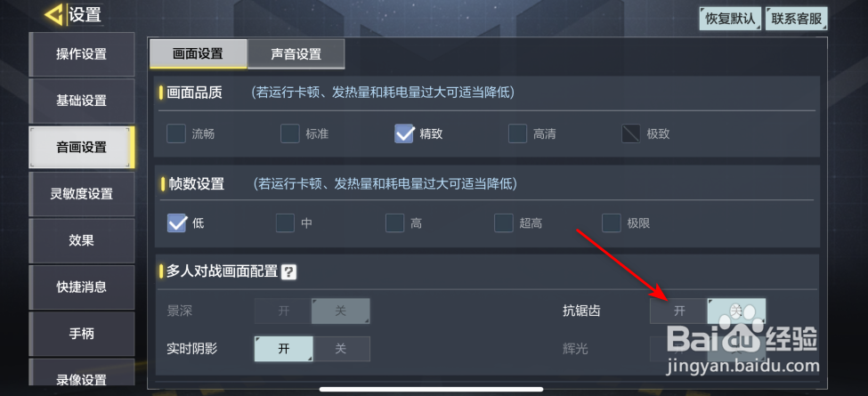Click the disabled 极致 quality box
The width and height of the screenshot is (868, 396).
(x=631, y=133)
